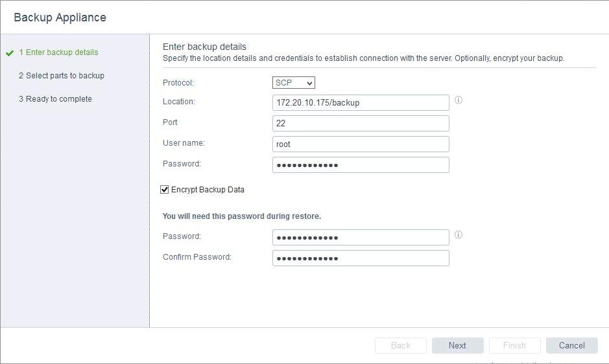Open step 3 Ready to complete
The width and height of the screenshot is (609, 364).
[x=55, y=99]
